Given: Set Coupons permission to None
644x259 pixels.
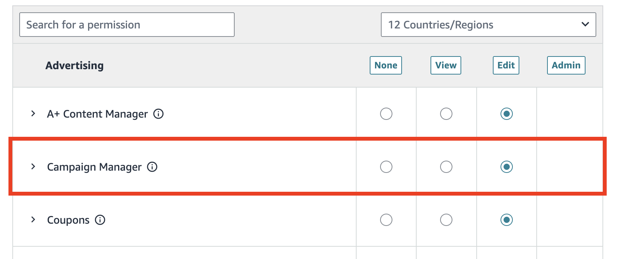Looking at the screenshot, I should [386, 220].
